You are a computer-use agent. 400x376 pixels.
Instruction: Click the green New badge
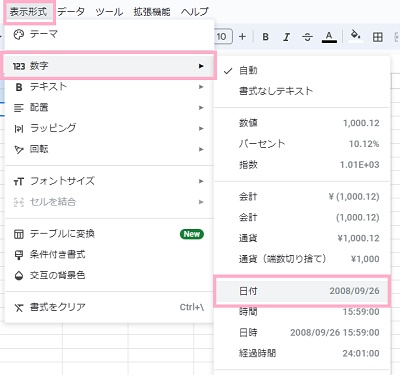pos(192,234)
